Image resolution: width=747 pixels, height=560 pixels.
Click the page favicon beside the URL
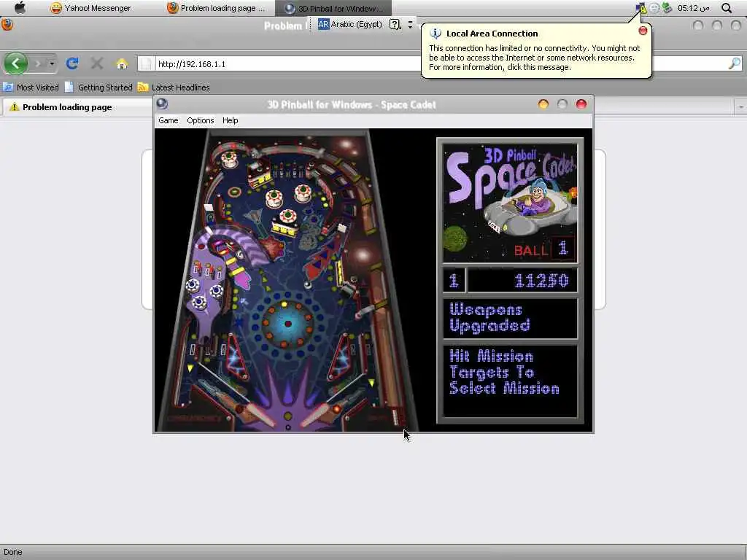pyautogui.click(x=147, y=64)
